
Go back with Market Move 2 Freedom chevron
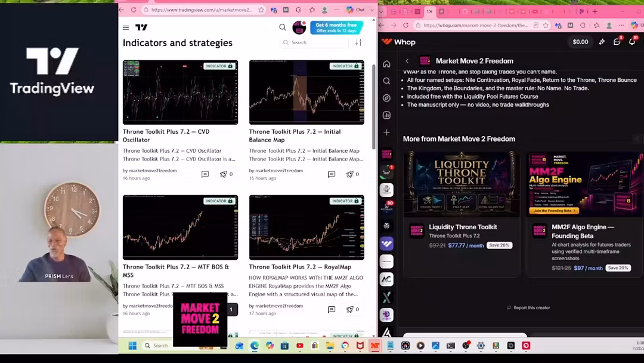407,61
